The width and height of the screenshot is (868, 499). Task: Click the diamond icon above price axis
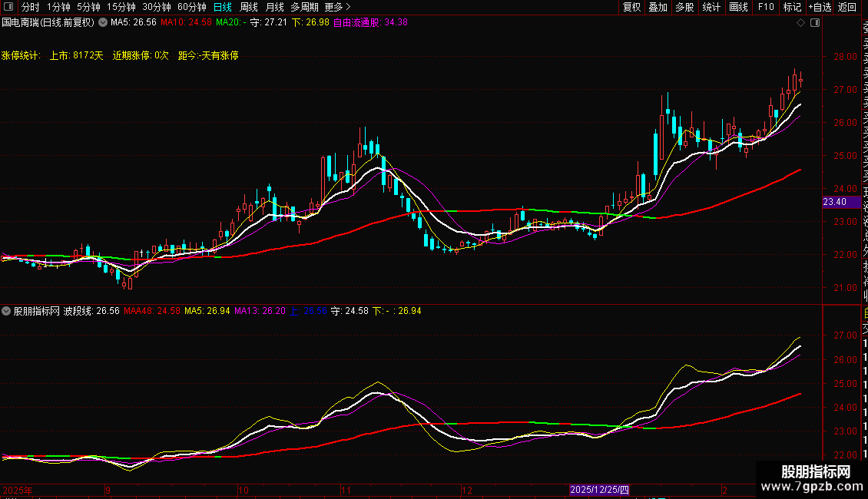pyautogui.click(x=802, y=22)
